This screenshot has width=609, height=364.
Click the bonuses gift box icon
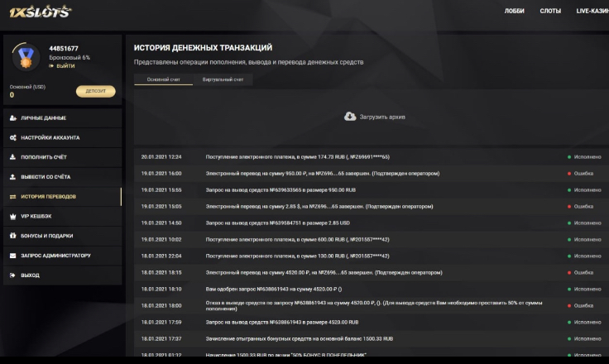(12, 236)
